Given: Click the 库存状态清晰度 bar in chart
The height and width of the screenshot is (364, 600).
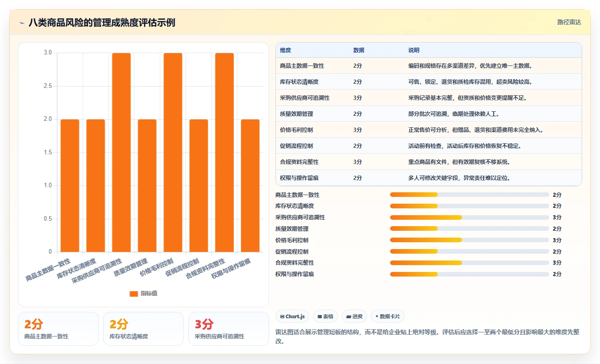Looking at the screenshot, I should click(95, 185).
